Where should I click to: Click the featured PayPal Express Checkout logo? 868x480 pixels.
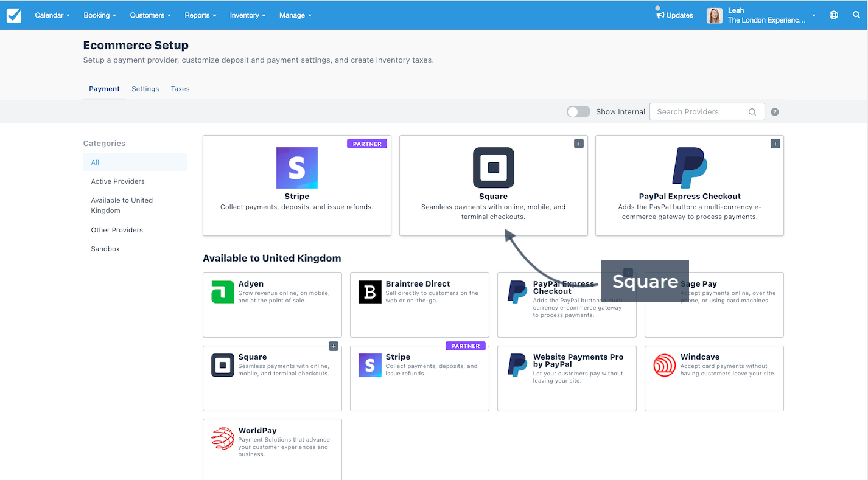pos(690,168)
